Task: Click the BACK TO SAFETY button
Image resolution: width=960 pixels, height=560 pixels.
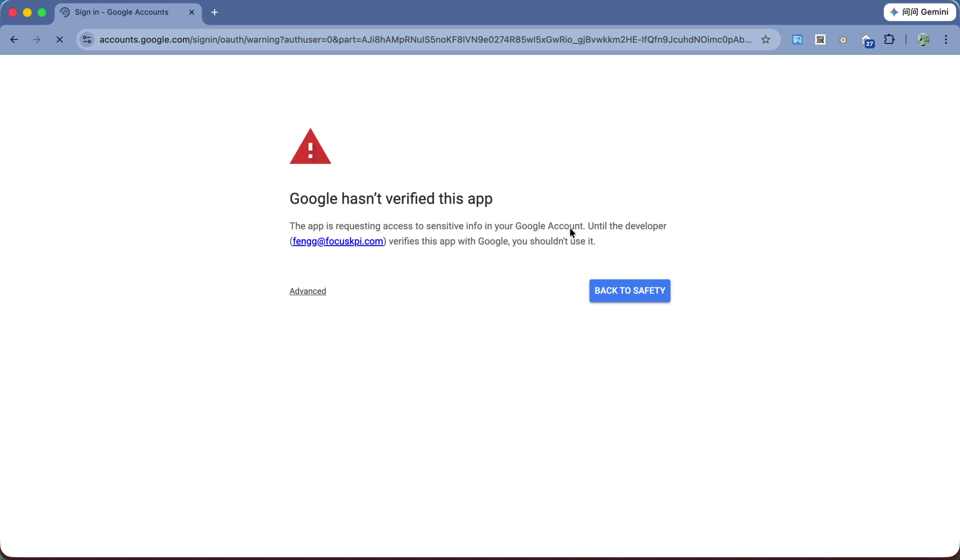Action: [x=629, y=290]
